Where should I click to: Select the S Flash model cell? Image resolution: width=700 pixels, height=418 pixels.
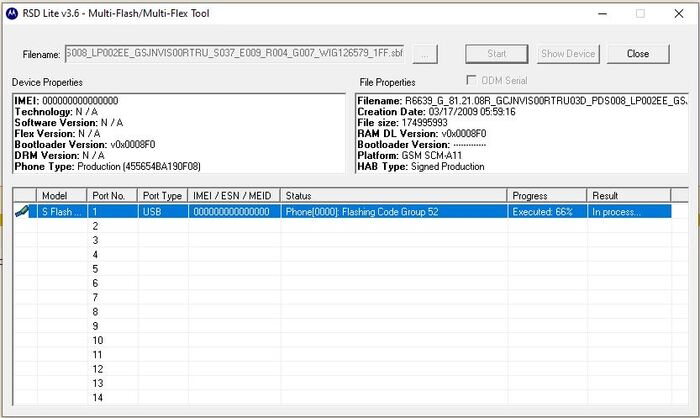(62, 212)
